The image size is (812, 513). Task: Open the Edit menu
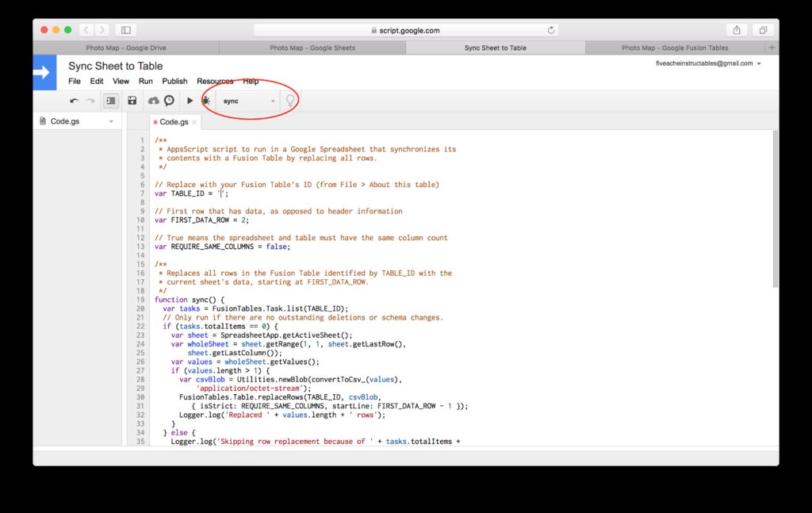click(x=96, y=82)
